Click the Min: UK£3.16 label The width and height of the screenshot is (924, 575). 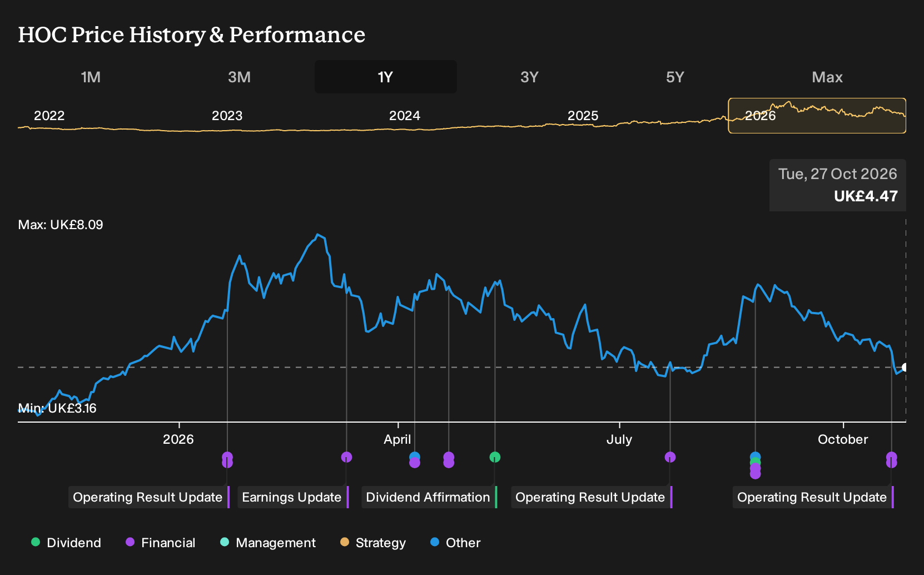click(x=57, y=408)
